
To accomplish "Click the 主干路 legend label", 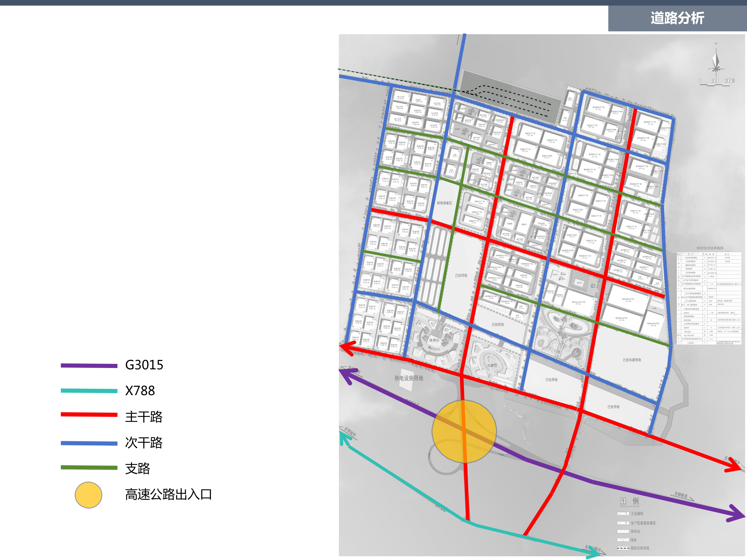I will point(144,417).
